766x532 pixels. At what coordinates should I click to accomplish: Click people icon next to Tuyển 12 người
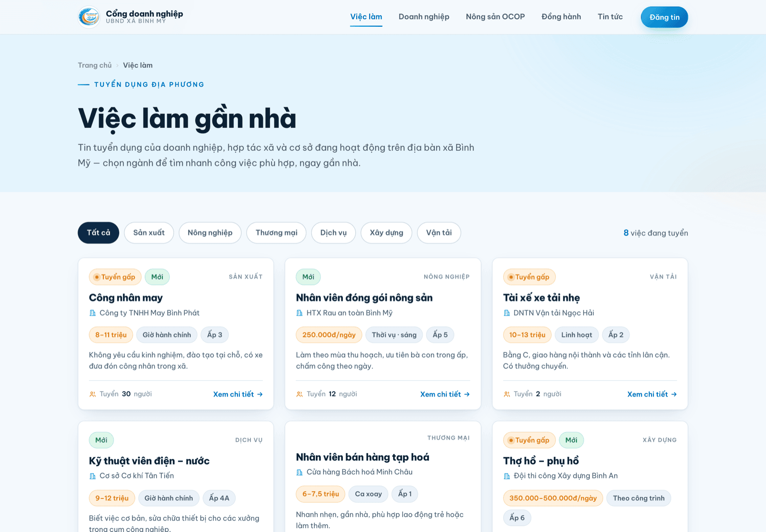coord(300,394)
